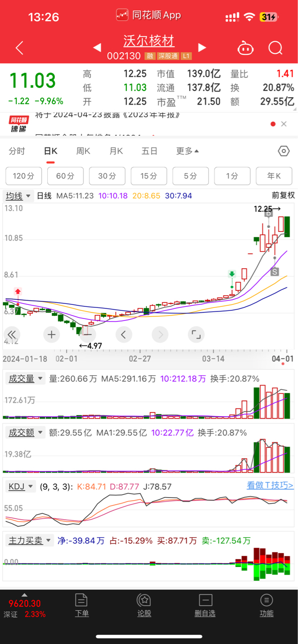Switch to 五日 tab
Screen dimensions: 298x644
[x=150, y=151]
